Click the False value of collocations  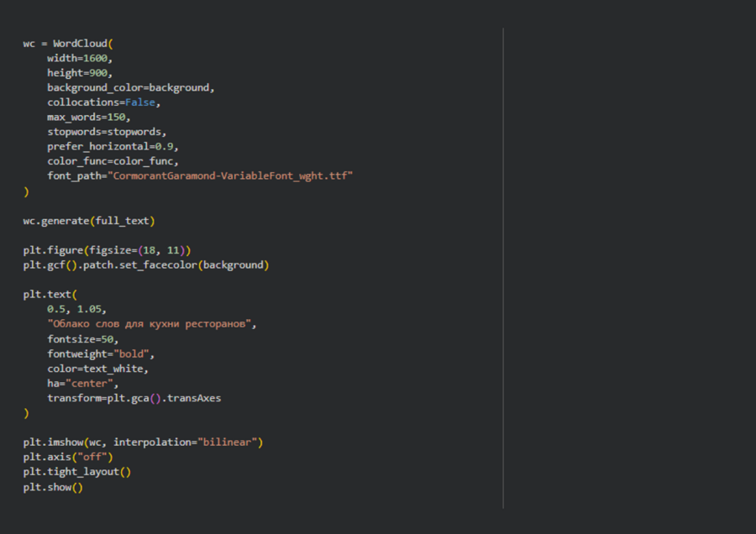tap(140, 102)
